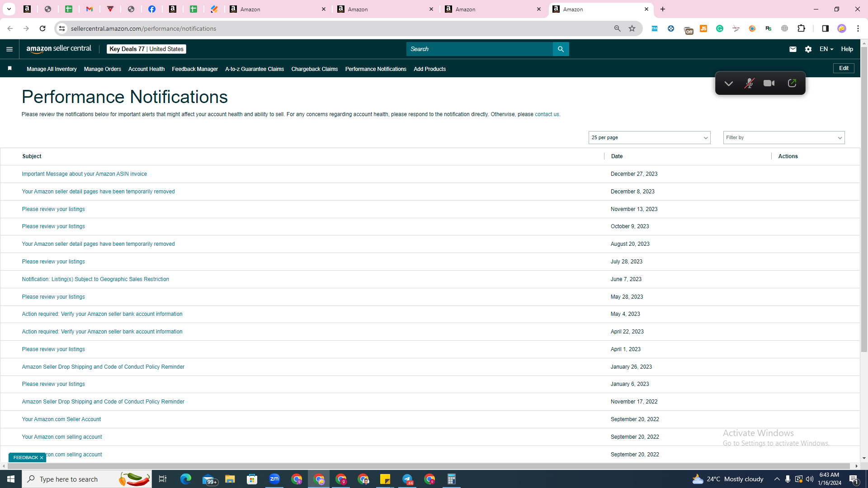This screenshot has height=488, width=868.
Task: Open the Chrome extensions puzzle icon
Action: tap(801, 28)
